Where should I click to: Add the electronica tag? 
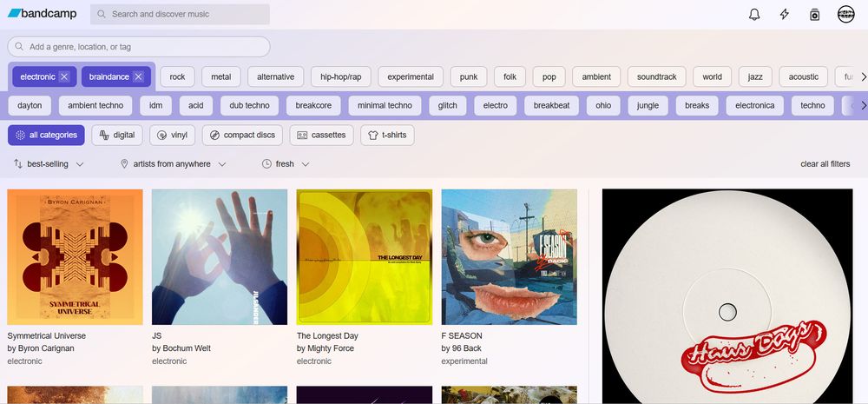pyautogui.click(x=754, y=105)
